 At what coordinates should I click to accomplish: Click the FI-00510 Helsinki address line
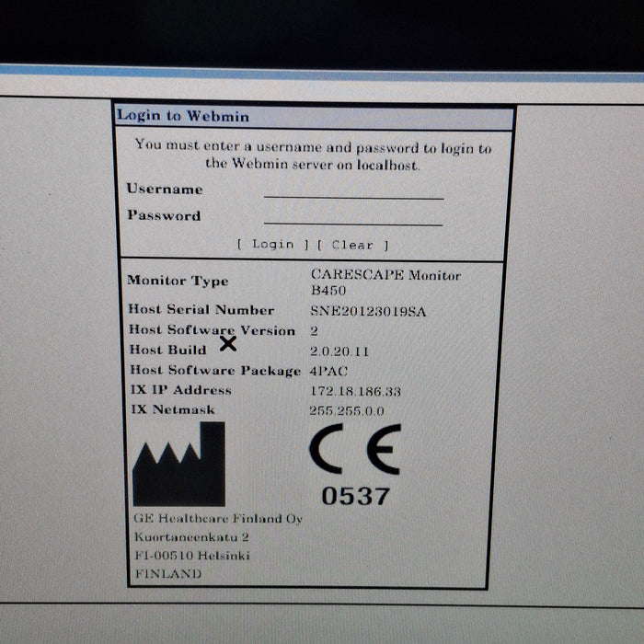[x=191, y=556]
